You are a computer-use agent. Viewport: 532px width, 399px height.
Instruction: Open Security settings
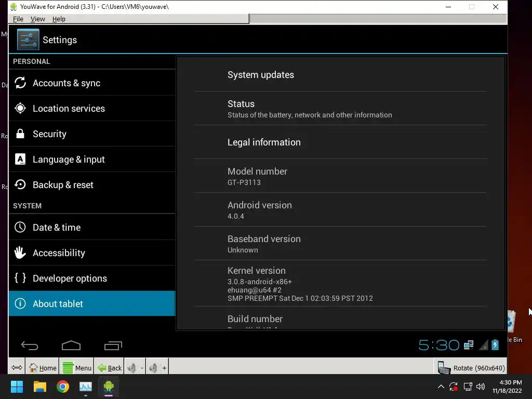pyautogui.click(x=92, y=134)
